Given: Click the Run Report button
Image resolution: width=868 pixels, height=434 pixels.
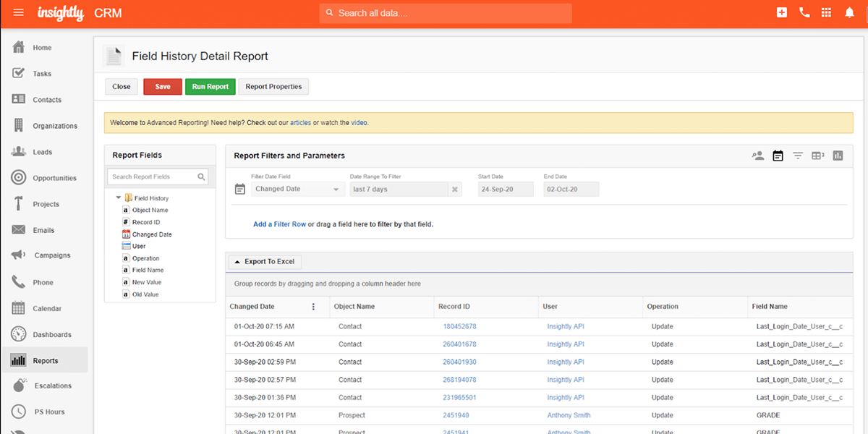Looking at the screenshot, I should [x=210, y=86].
